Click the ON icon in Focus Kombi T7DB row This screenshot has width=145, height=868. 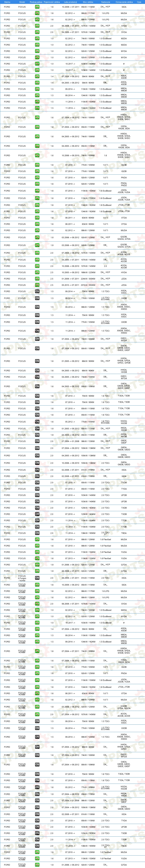point(37,840)
